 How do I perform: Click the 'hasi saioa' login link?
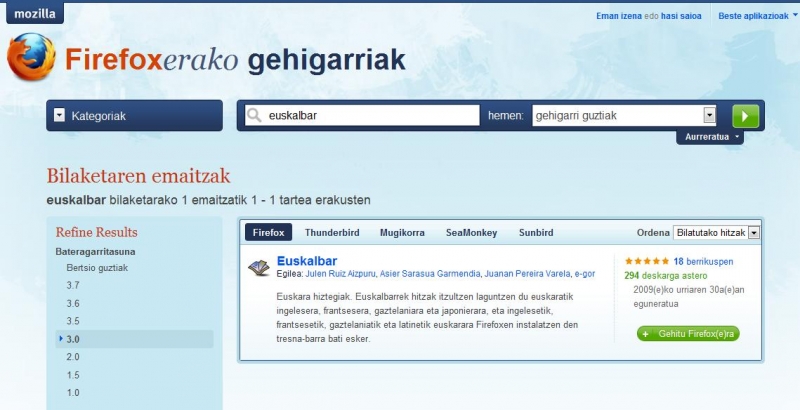pos(681,16)
